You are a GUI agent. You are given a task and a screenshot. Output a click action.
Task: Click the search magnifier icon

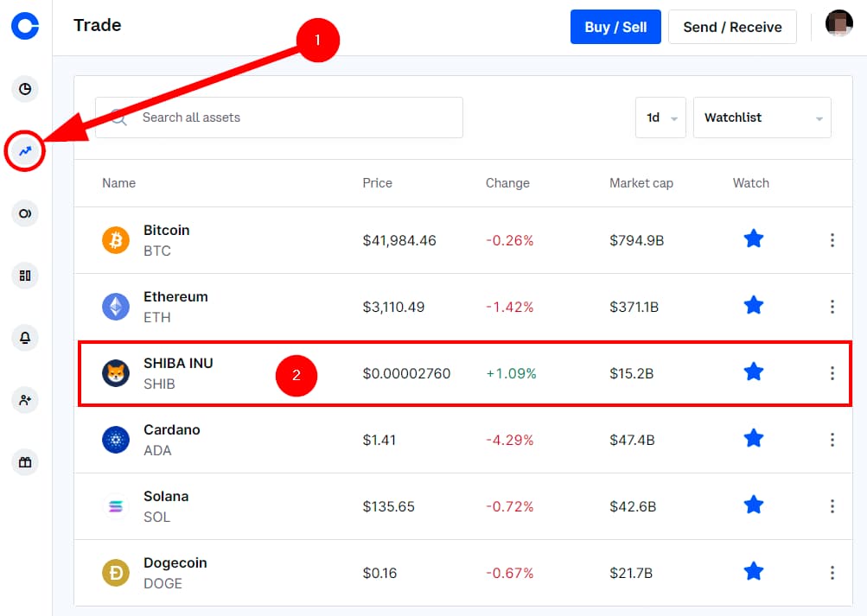[x=118, y=117]
